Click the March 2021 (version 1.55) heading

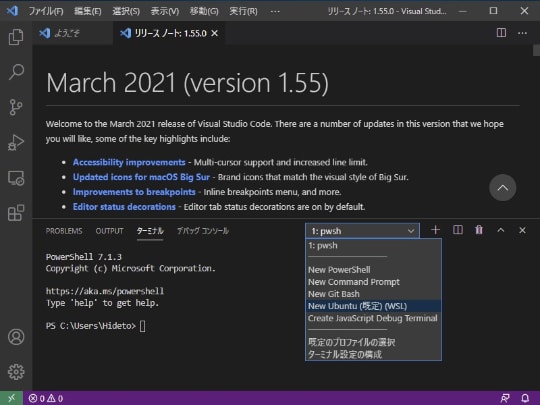tap(187, 83)
